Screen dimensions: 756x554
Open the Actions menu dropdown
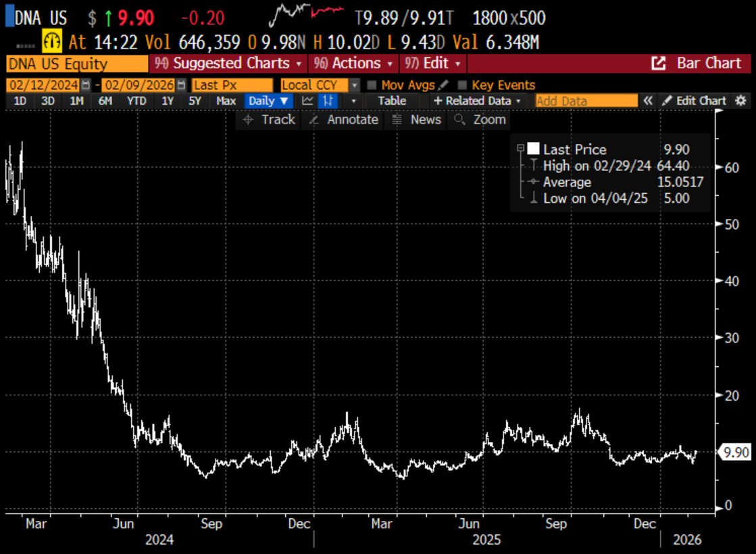353,63
